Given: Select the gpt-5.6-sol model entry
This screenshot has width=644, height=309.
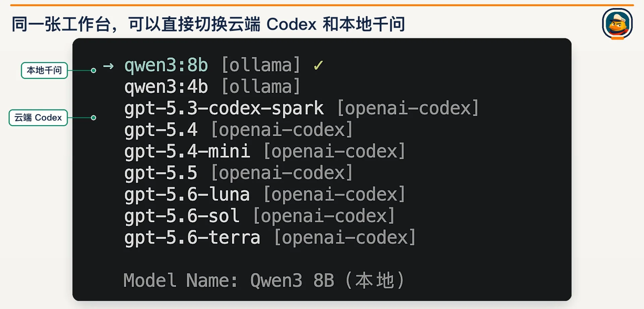Looking at the screenshot, I should tap(260, 216).
